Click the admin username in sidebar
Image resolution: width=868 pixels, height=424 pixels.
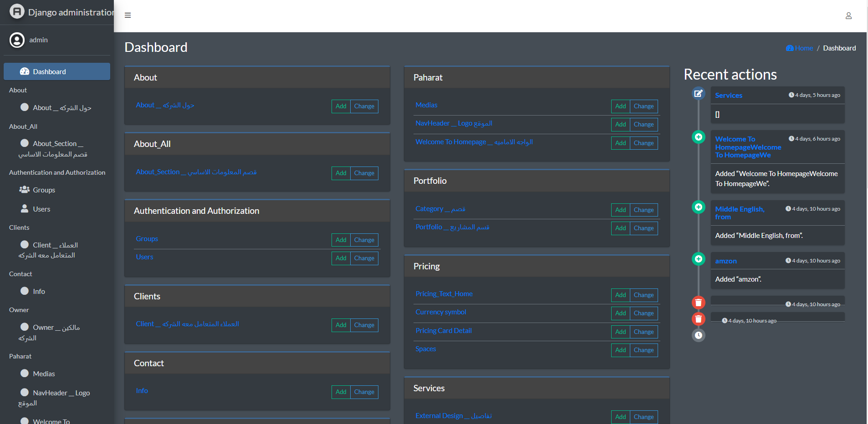[x=38, y=40]
